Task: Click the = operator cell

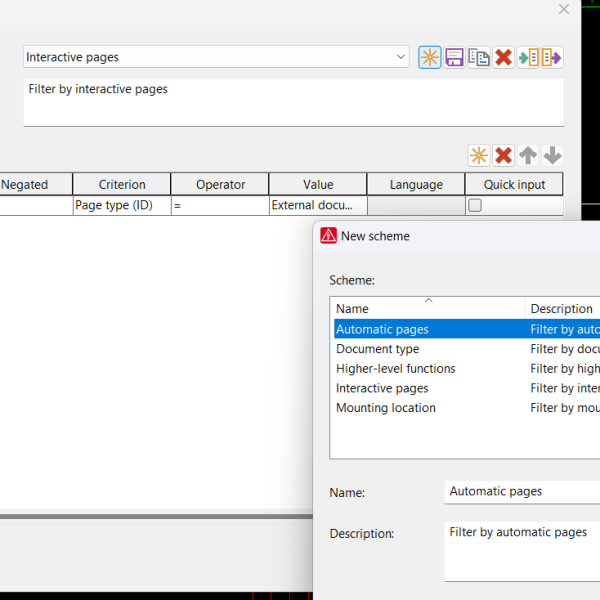Action: (x=220, y=205)
